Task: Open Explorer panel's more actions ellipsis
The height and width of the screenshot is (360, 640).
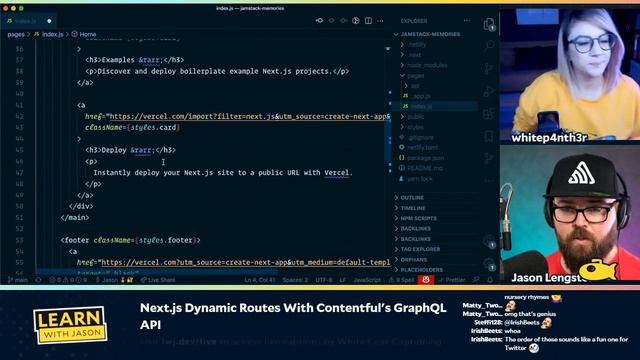Action: point(467,21)
